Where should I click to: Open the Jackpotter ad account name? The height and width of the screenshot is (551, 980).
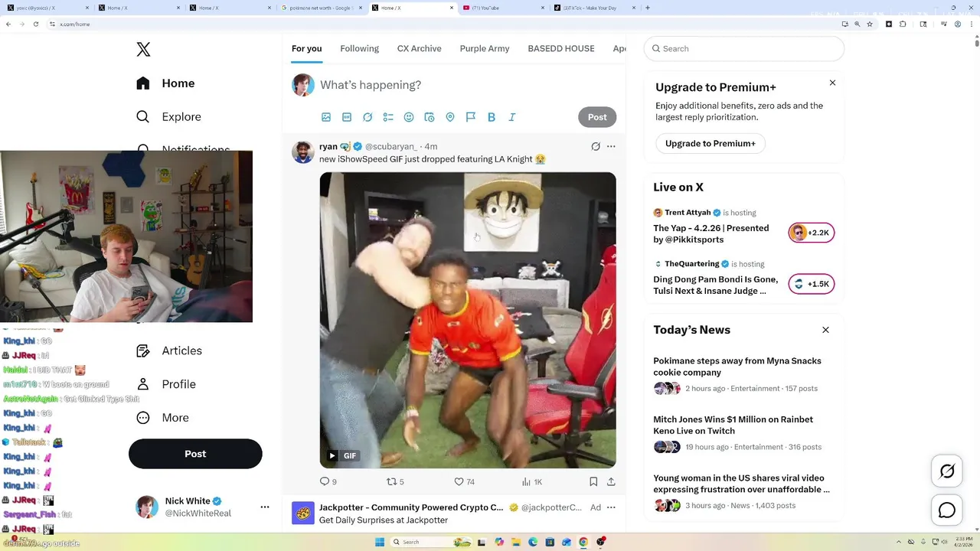click(x=411, y=507)
